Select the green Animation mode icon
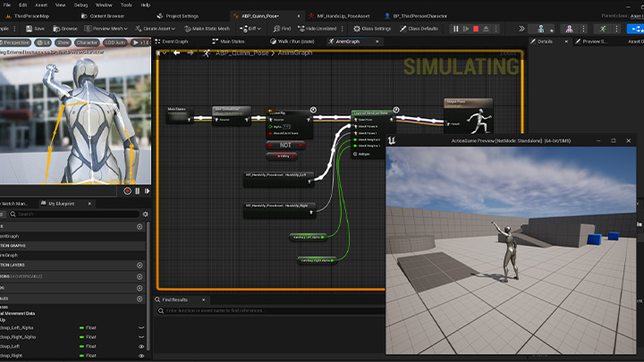Screen dimensions: 644x362 [603, 29]
